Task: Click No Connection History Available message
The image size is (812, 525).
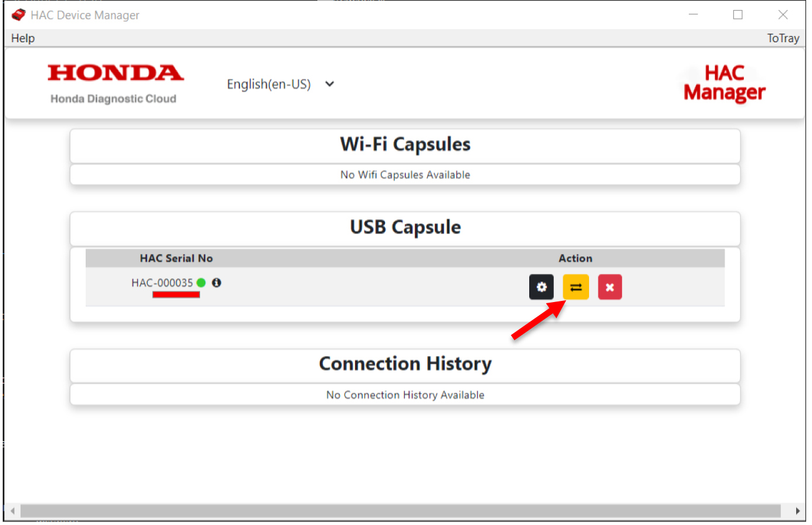Action: (x=405, y=395)
